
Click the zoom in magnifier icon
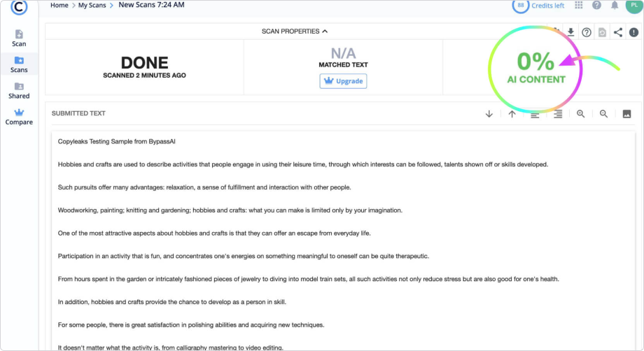click(581, 114)
